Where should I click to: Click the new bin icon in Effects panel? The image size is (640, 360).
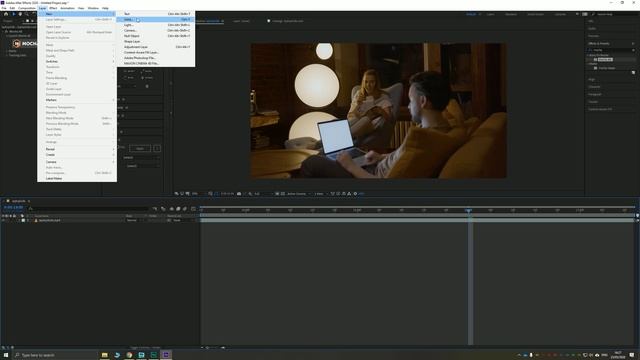pos(633,72)
